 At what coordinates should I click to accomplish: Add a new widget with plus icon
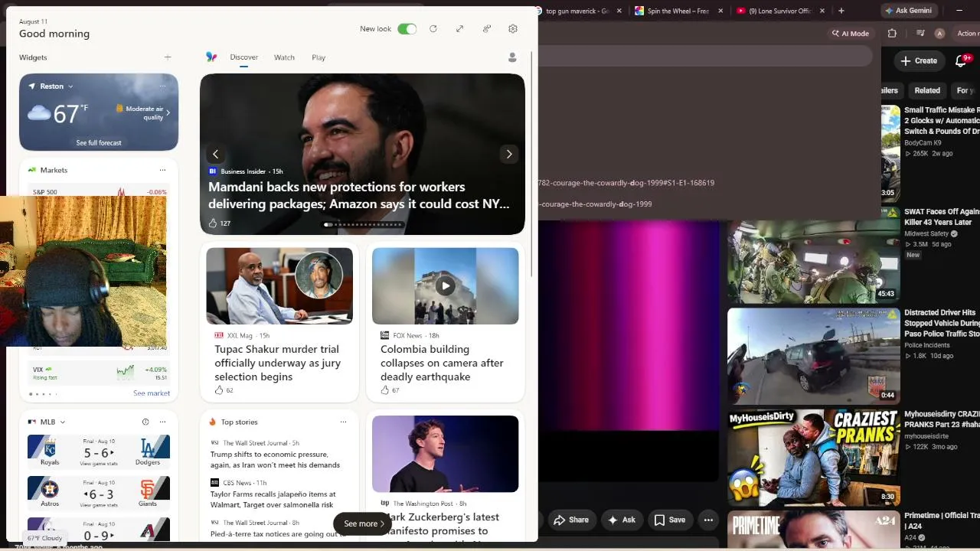(x=168, y=57)
